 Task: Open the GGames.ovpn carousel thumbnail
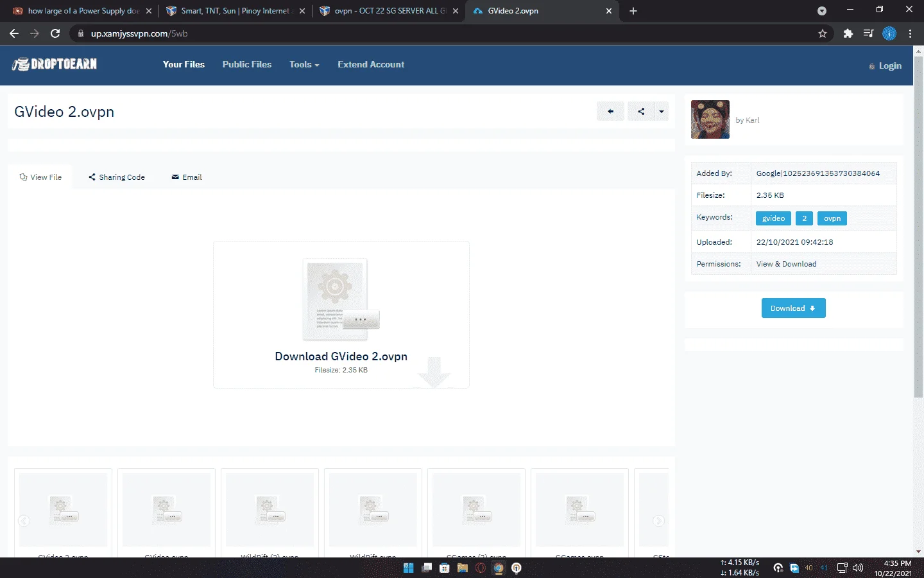point(579,512)
